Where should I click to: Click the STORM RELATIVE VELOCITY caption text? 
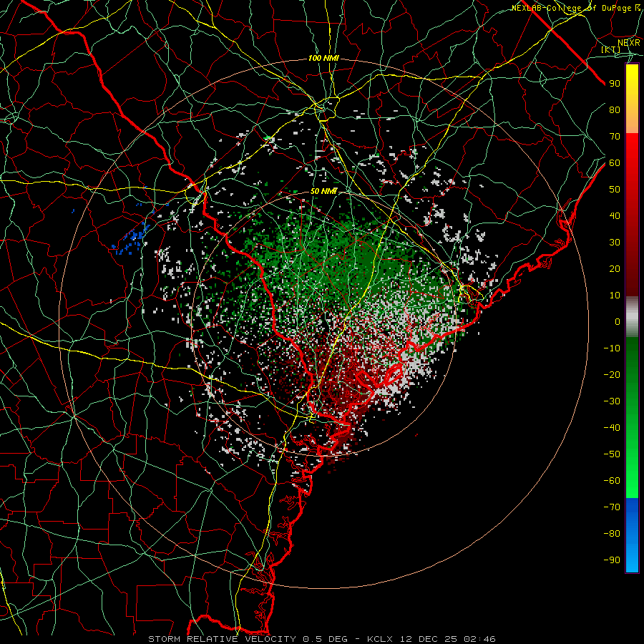point(223,639)
